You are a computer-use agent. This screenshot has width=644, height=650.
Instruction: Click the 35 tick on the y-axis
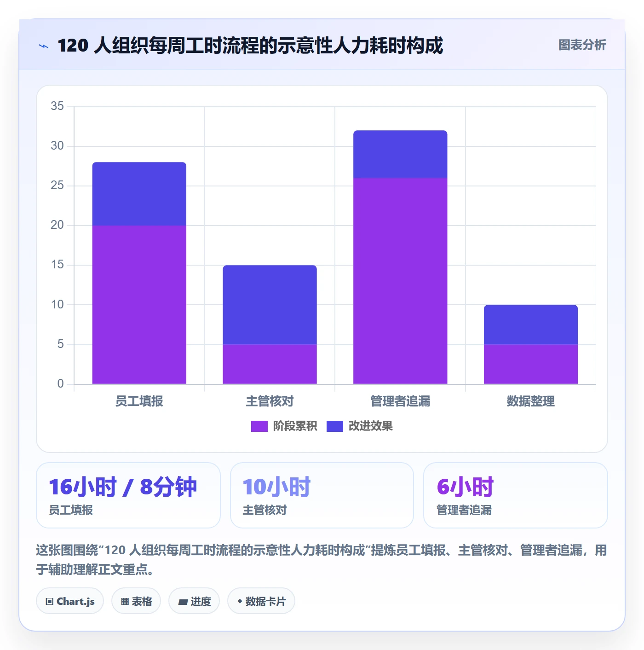57,106
